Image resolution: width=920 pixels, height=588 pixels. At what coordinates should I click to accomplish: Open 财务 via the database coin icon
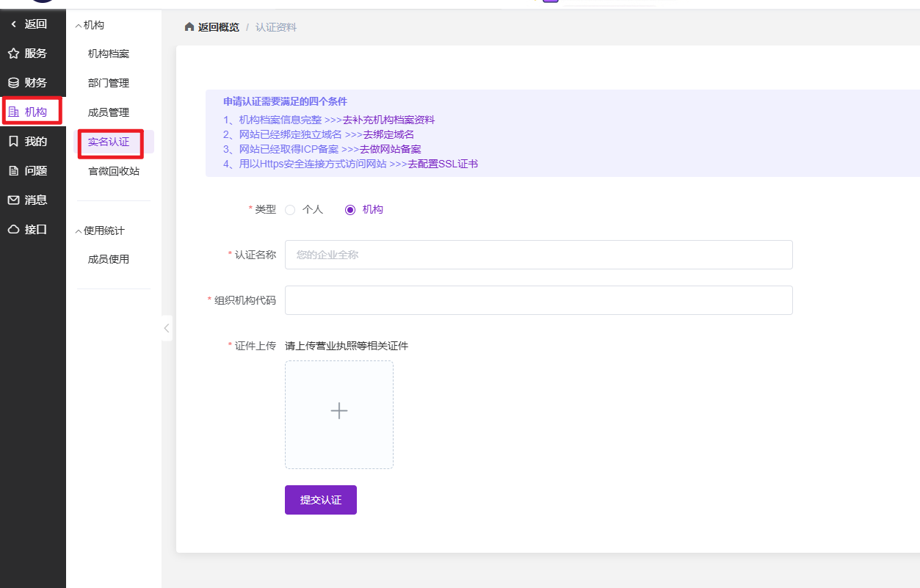(x=13, y=83)
